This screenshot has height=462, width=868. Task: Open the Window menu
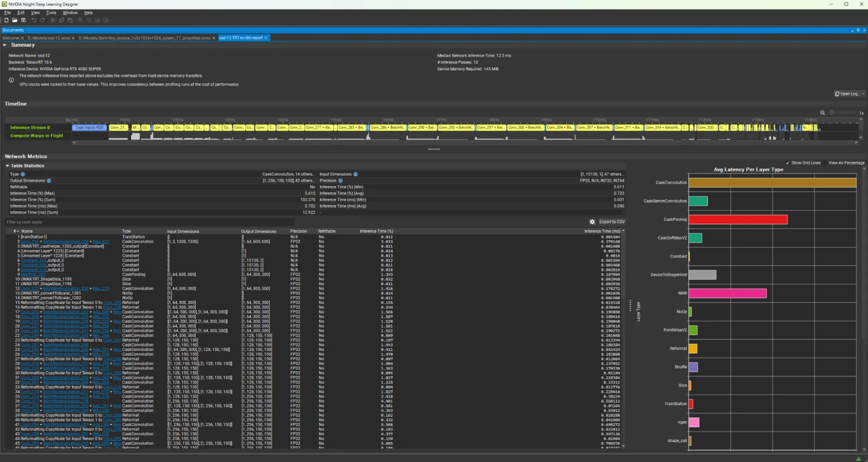click(70, 13)
